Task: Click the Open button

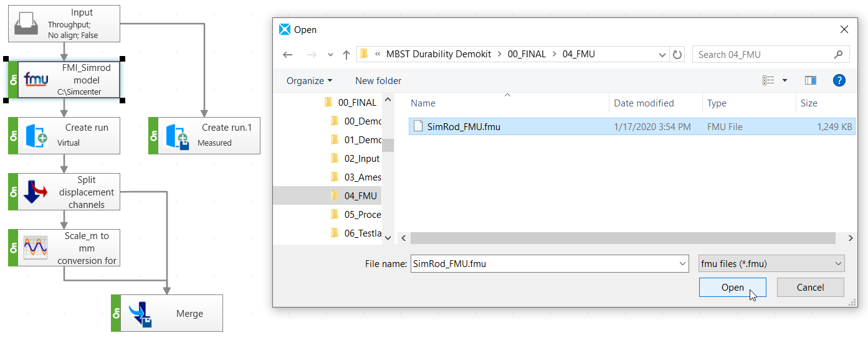Action: 733,287
